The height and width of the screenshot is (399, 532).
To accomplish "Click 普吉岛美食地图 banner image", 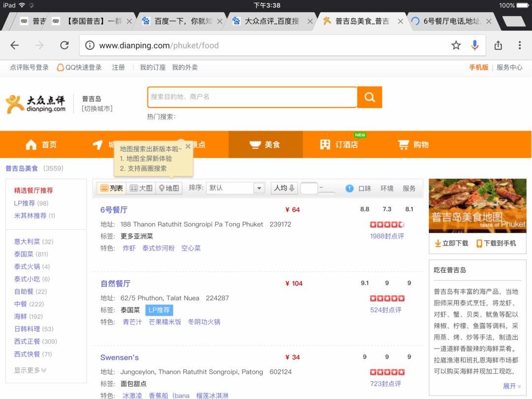I will 478,205.
